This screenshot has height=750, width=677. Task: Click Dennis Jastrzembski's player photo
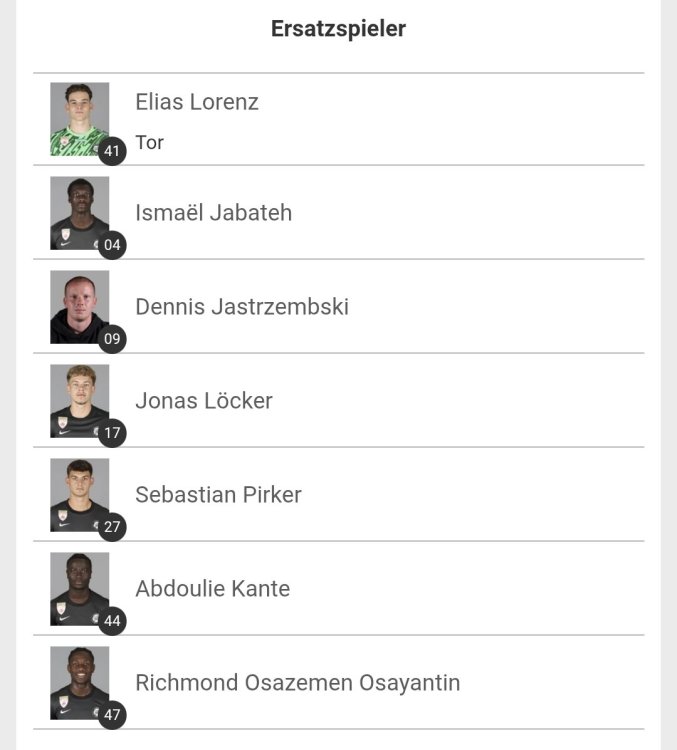click(x=79, y=306)
